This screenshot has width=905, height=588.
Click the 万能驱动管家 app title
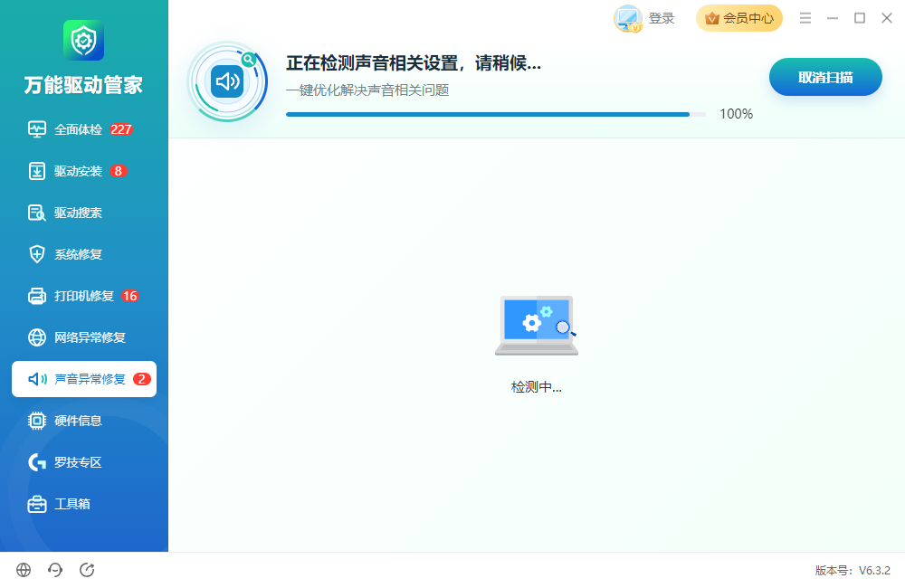click(83, 85)
